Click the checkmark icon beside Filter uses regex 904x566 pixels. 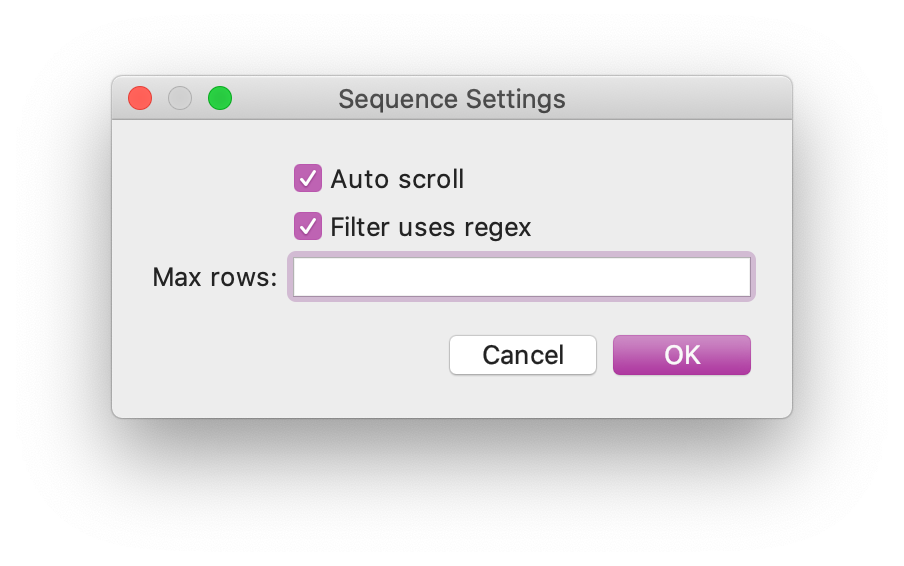pyautogui.click(x=307, y=226)
